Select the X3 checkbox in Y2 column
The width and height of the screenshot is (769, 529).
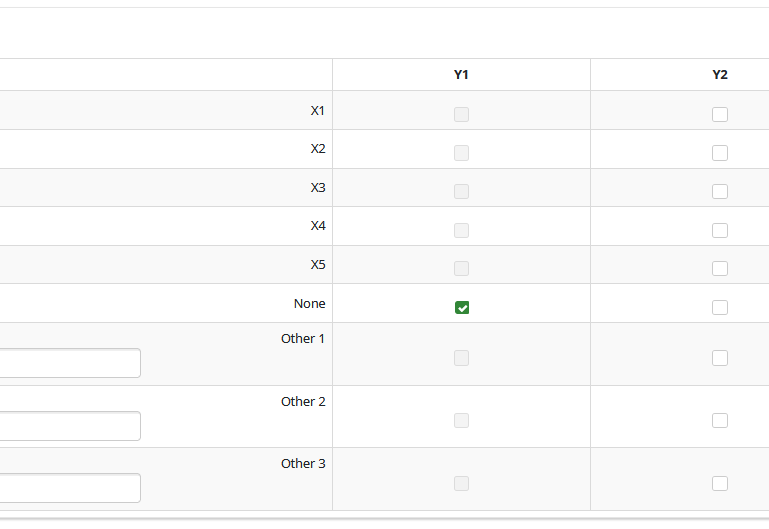point(720,191)
